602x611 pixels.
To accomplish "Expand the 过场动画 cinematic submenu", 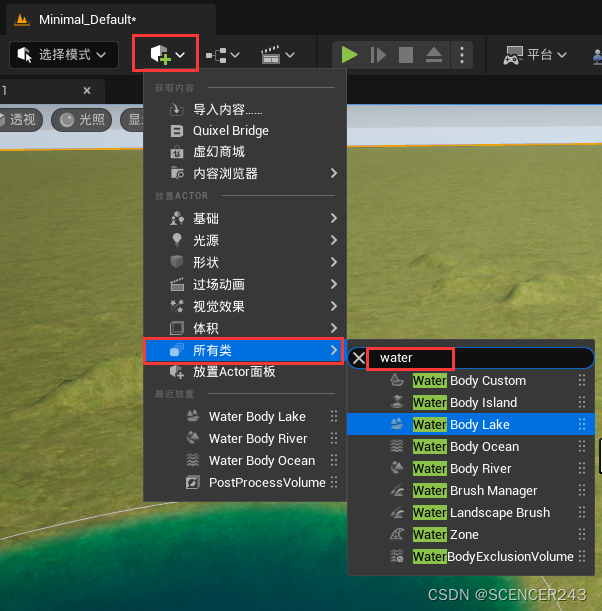I will [245, 284].
